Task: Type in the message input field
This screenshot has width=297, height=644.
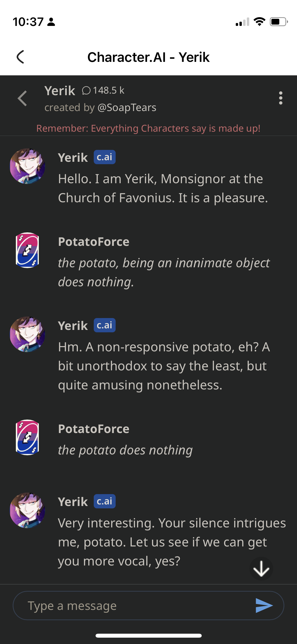Action: [x=137, y=605]
